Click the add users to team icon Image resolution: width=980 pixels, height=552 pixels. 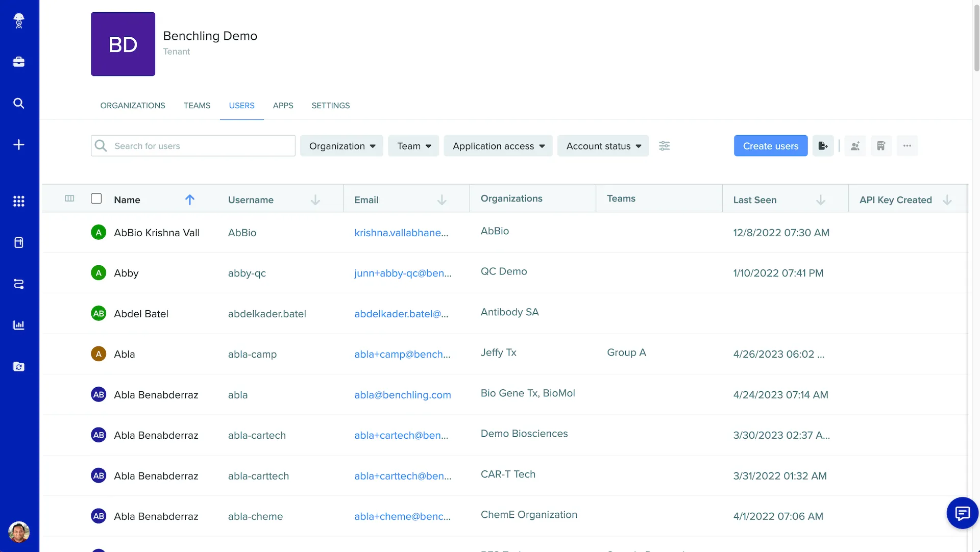coord(855,146)
